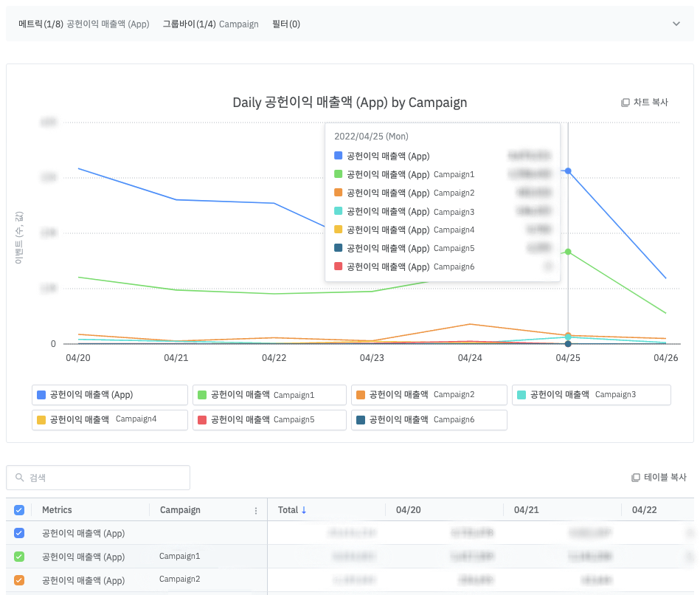Open the Campaign column options menu

point(256,510)
